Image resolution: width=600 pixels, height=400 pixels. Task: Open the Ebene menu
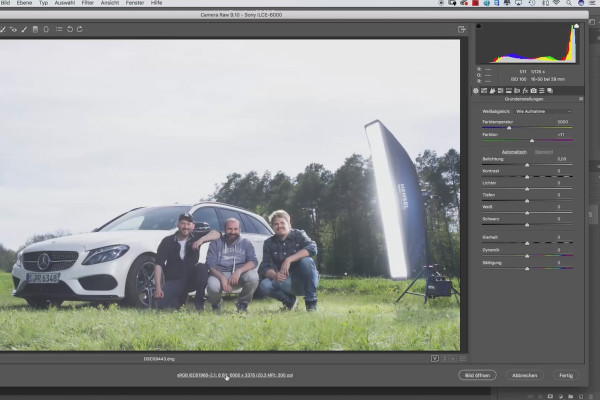24,3
